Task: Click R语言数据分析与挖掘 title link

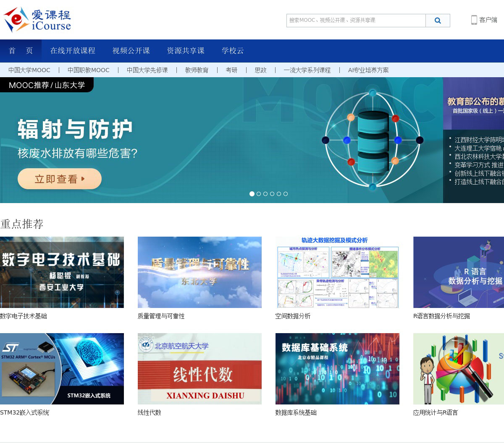Action: click(441, 316)
